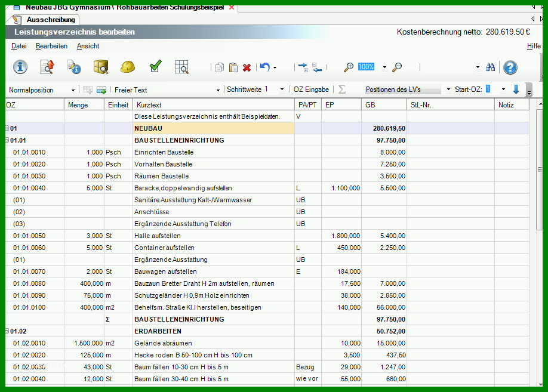Click the zoom out magnifier
The width and height of the screenshot is (548, 392).
point(397,67)
